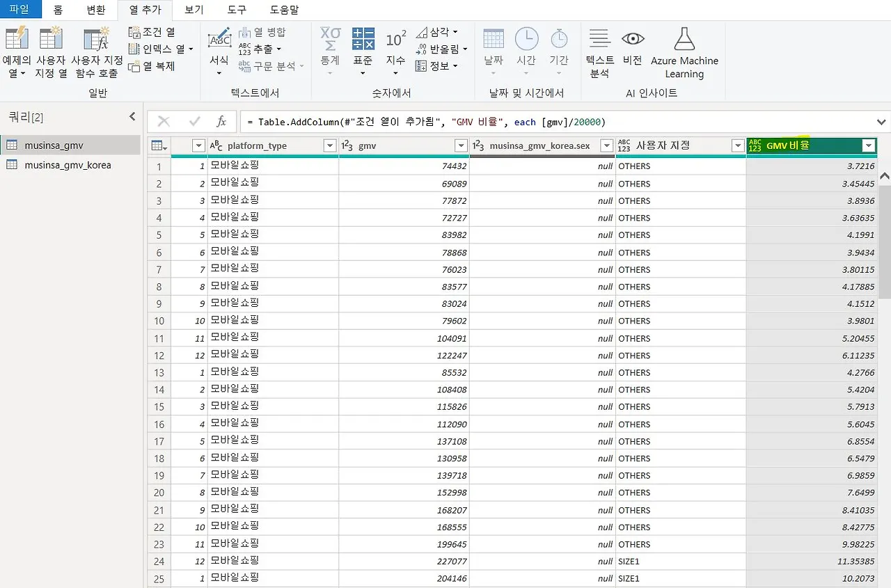Expand the formula bar
Viewport: 891px width, 588px height.
pyautogui.click(x=883, y=122)
